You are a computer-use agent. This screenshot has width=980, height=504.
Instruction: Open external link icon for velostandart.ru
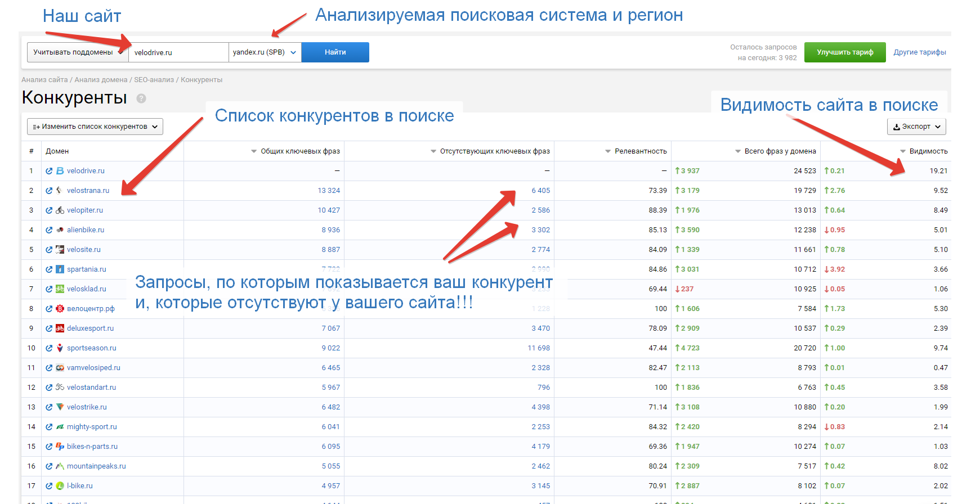tap(49, 388)
